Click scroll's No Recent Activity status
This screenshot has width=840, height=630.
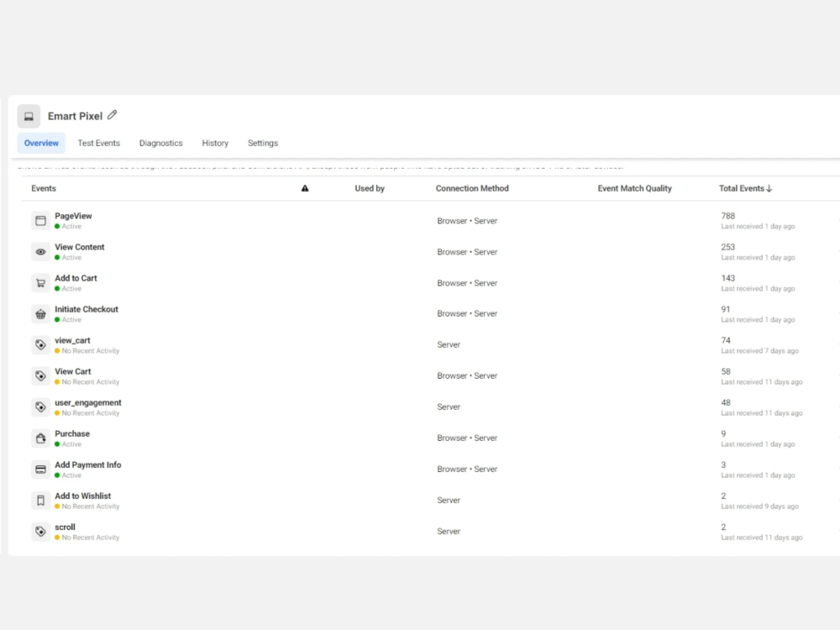click(91, 538)
